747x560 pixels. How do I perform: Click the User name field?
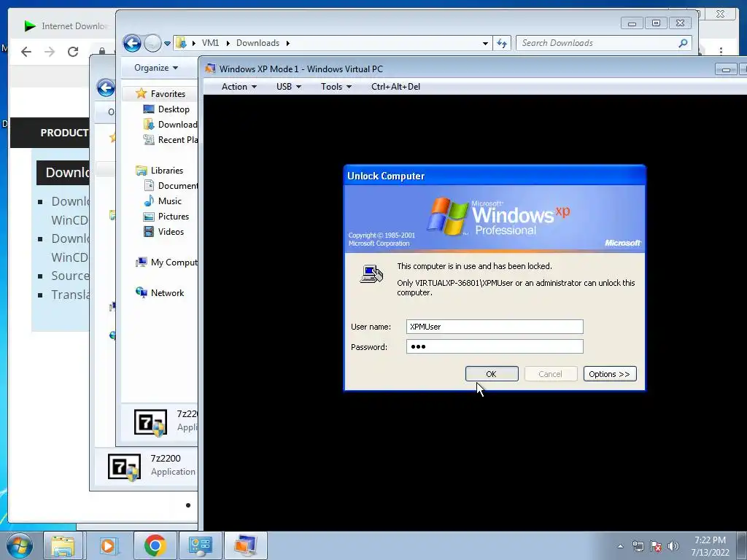pyautogui.click(x=495, y=327)
